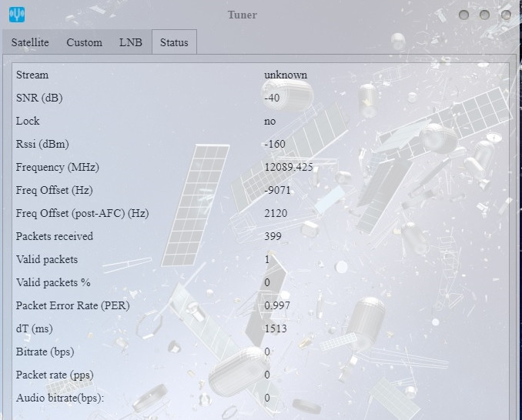Click the middle round window button
522x420 pixels.
pyautogui.click(x=484, y=15)
